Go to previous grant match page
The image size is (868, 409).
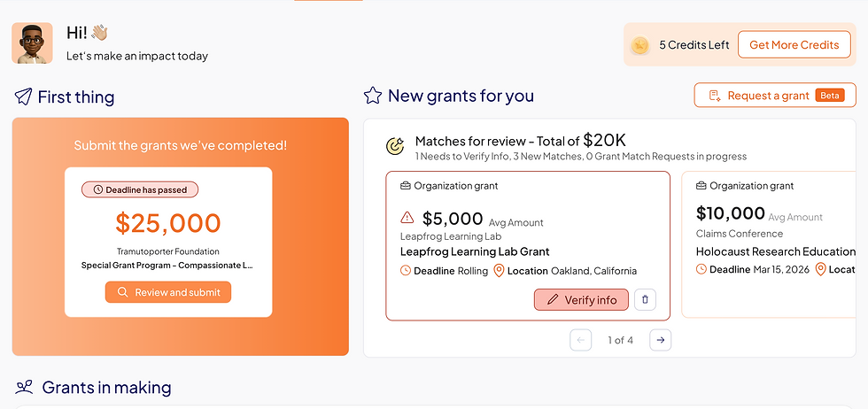pyautogui.click(x=580, y=340)
